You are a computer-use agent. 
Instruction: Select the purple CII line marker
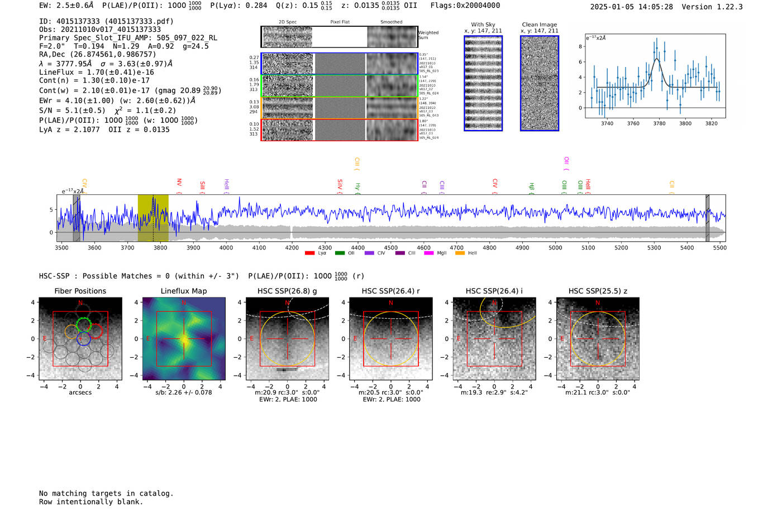[425, 187]
